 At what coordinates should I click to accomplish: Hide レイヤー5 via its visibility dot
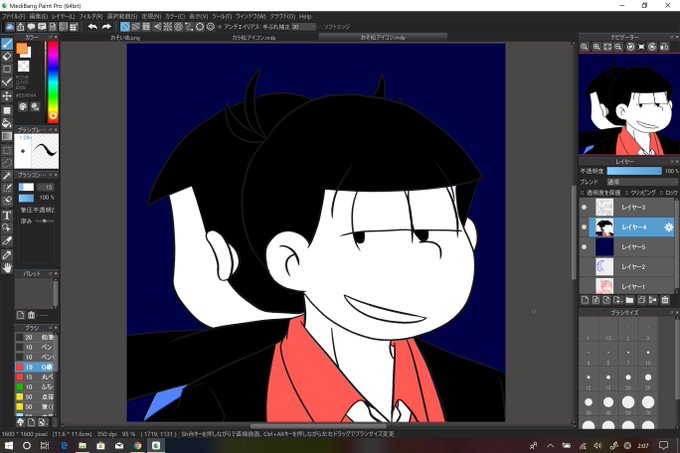click(x=584, y=247)
